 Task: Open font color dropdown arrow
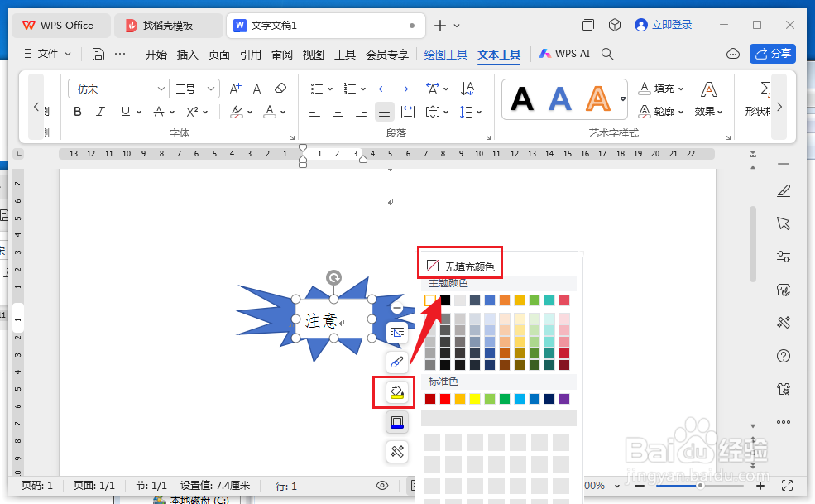[283, 112]
